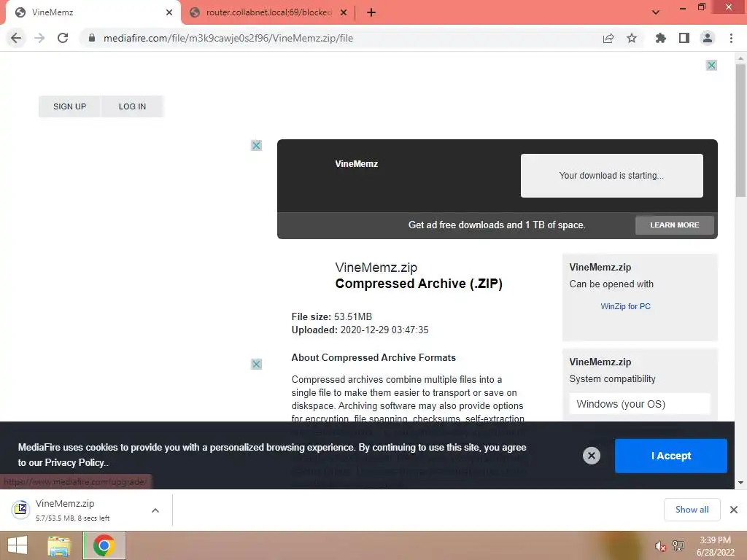
Task: Close the downloads bar
Action: [734, 510]
